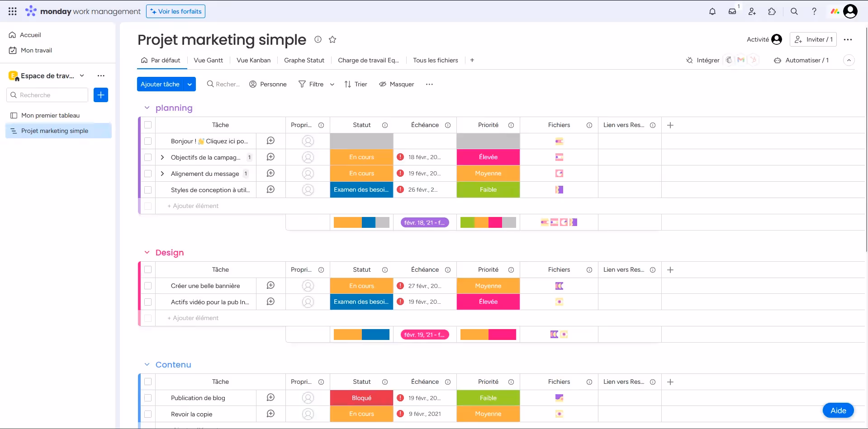Click the Inviter / 1 button
The width and height of the screenshot is (868, 429).
(813, 39)
